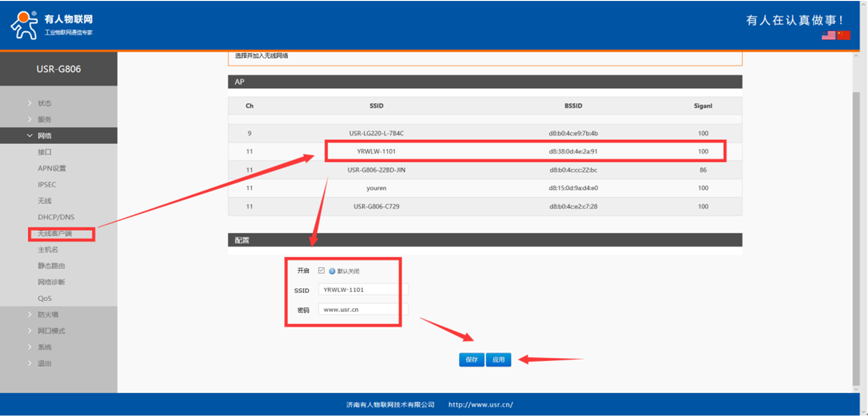Image resolution: width=868 pixels, height=416 pixels.
Task: Open the APN设置 page
Action: pos(52,168)
